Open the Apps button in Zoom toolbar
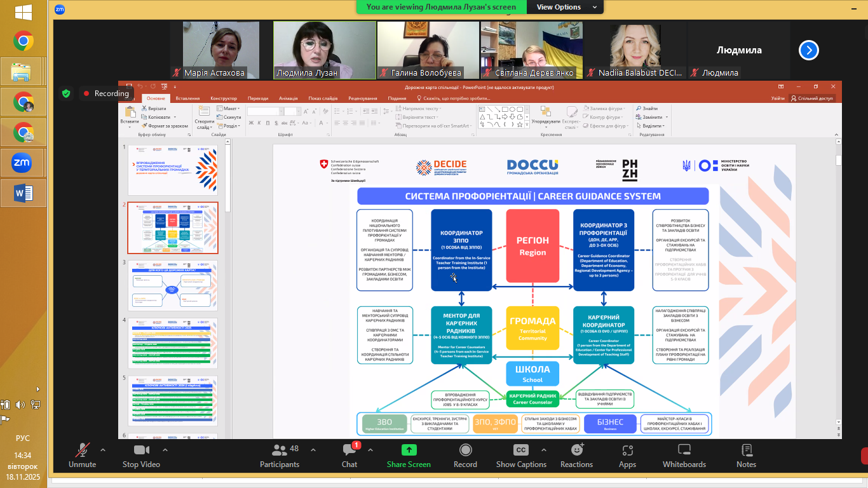 (x=627, y=451)
